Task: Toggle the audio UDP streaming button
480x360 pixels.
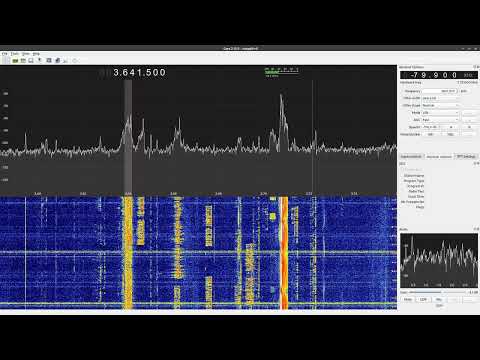Action: (423, 299)
